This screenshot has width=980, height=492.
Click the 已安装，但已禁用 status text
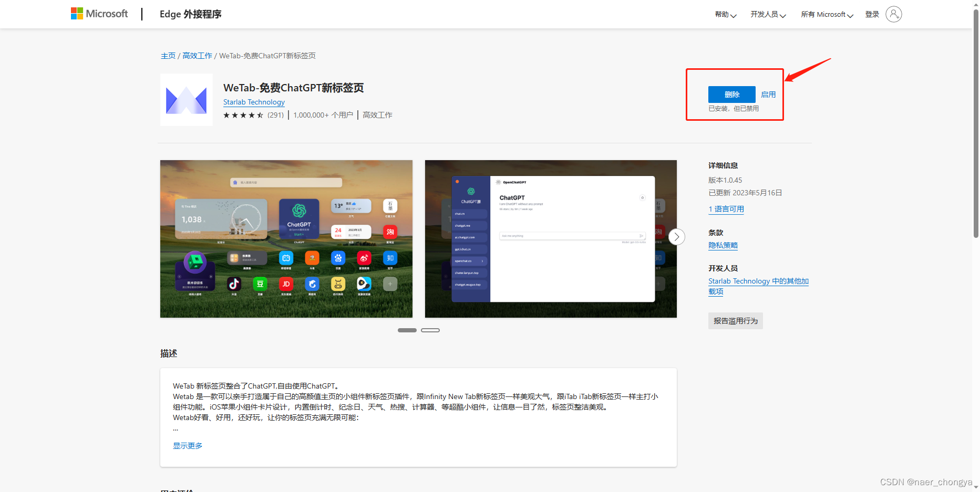(x=734, y=109)
